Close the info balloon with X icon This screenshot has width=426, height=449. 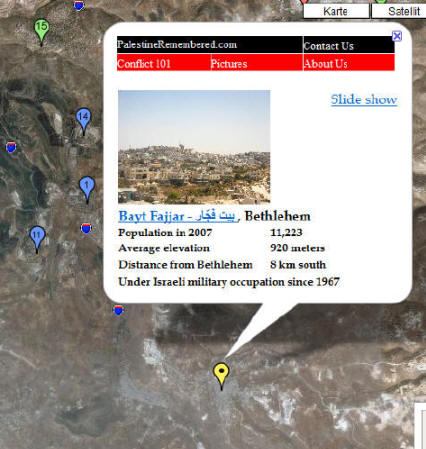pyautogui.click(x=397, y=36)
